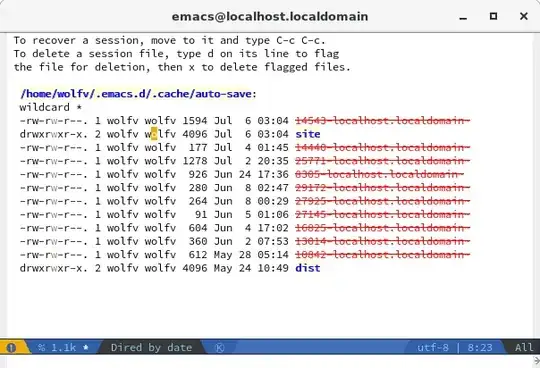The height and width of the screenshot is (368, 540).
Task: Click the 'wildcard *' line
Action: coord(51,107)
